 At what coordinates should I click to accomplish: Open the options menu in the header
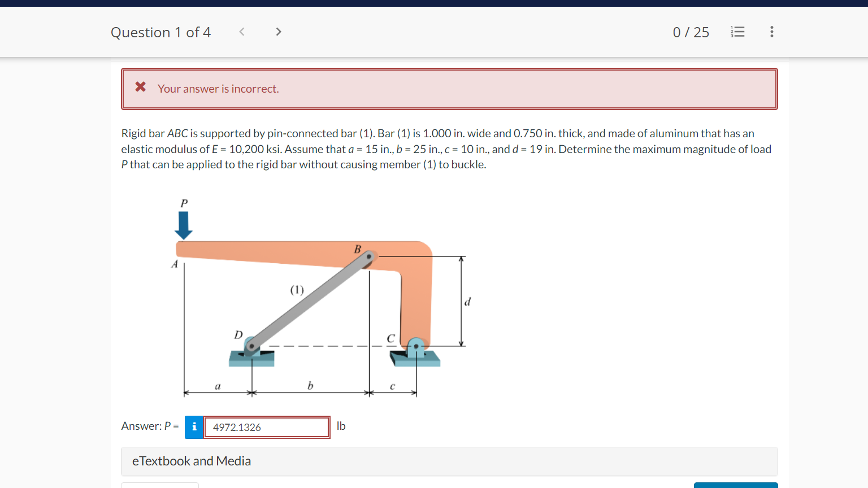click(771, 32)
